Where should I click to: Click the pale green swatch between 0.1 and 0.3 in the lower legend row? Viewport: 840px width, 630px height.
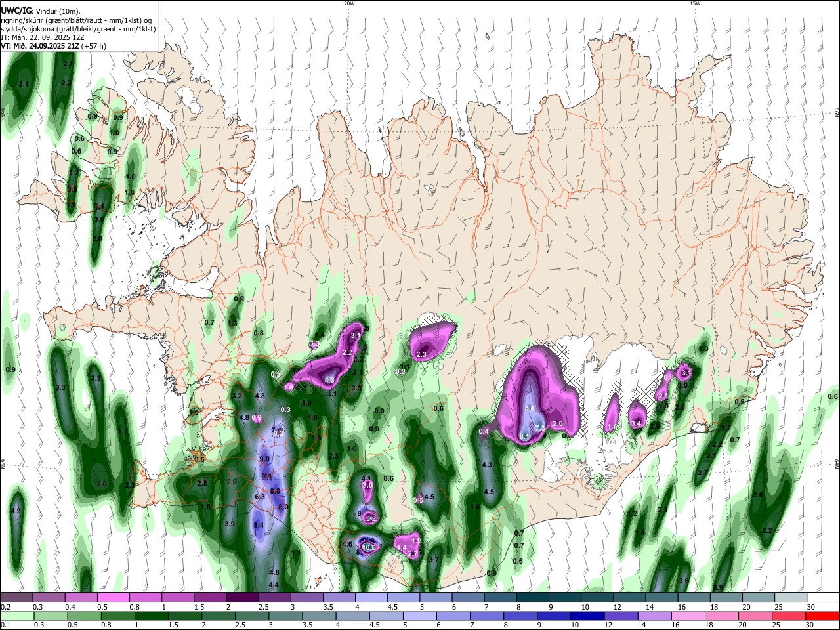tap(18, 616)
